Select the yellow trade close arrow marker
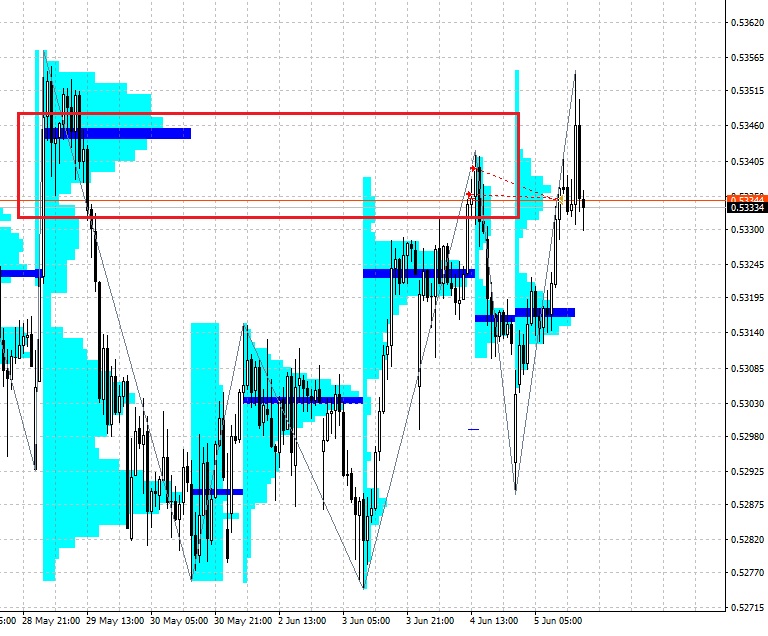Screen dimensions: 768x636 click(x=559, y=199)
